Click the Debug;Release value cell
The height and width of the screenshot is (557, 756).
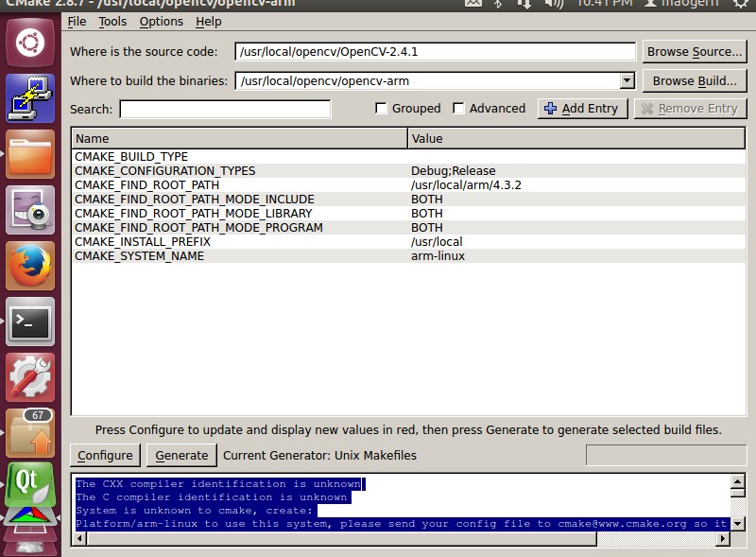click(454, 171)
